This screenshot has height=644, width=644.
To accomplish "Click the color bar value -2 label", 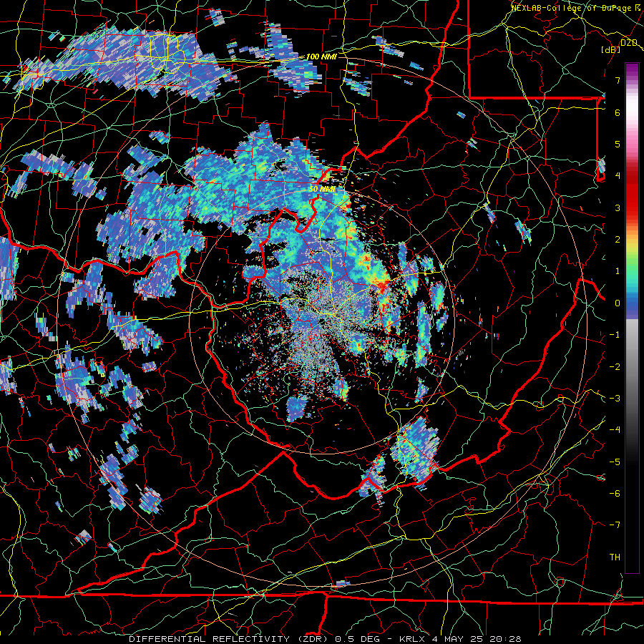I will [x=615, y=367].
